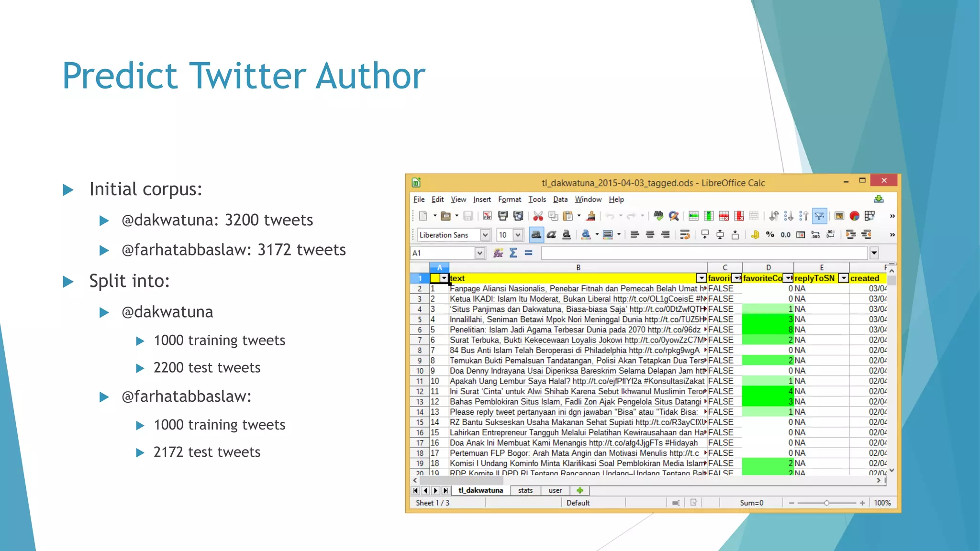980x551 pixels.
Task: Add decimal place icon
Action: [816, 235]
